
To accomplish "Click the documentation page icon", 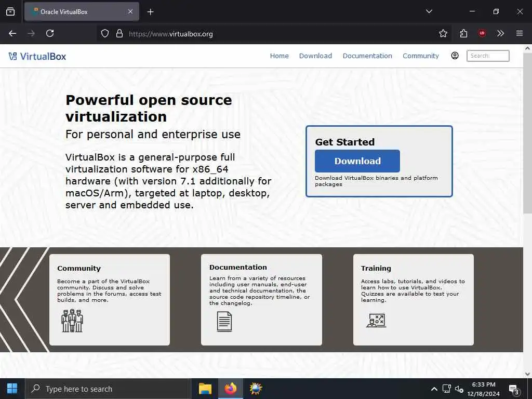I will coord(224,321).
